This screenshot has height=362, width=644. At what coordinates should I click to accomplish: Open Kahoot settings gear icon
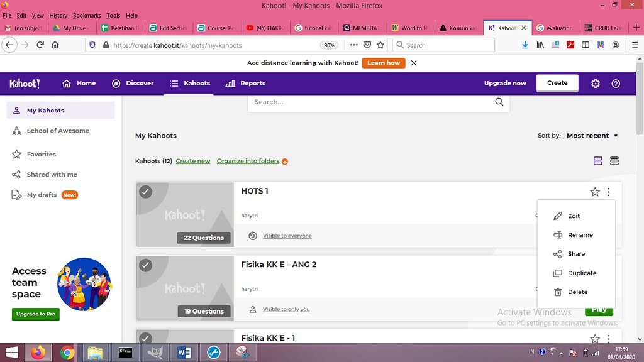point(595,84)
